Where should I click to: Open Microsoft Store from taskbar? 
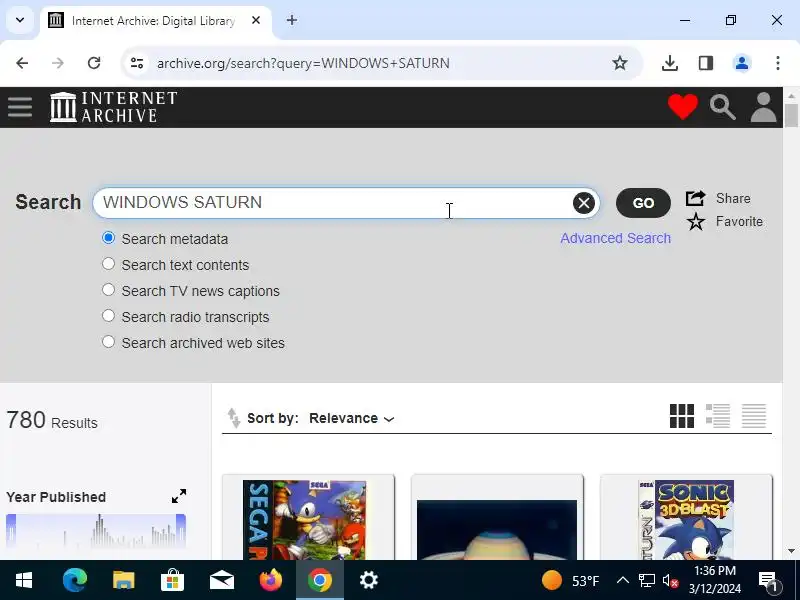point(172,580)
